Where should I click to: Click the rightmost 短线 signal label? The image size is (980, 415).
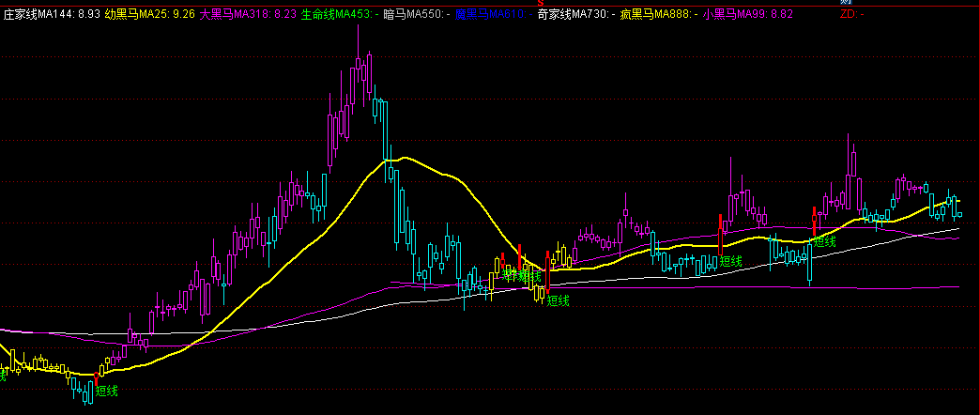click(824, 241)
